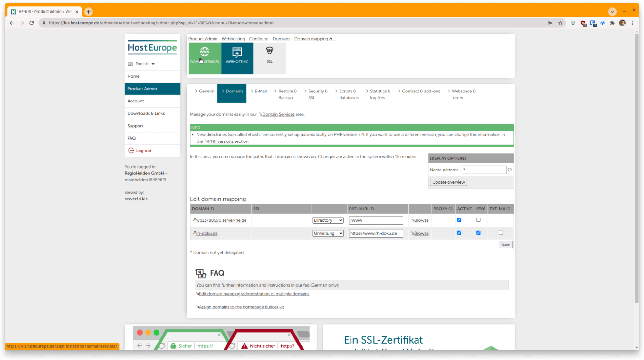Open Downloads & Links in the sidebar
Image resolution: width=644 pixels, height=360 pixels.
(152, 113)
